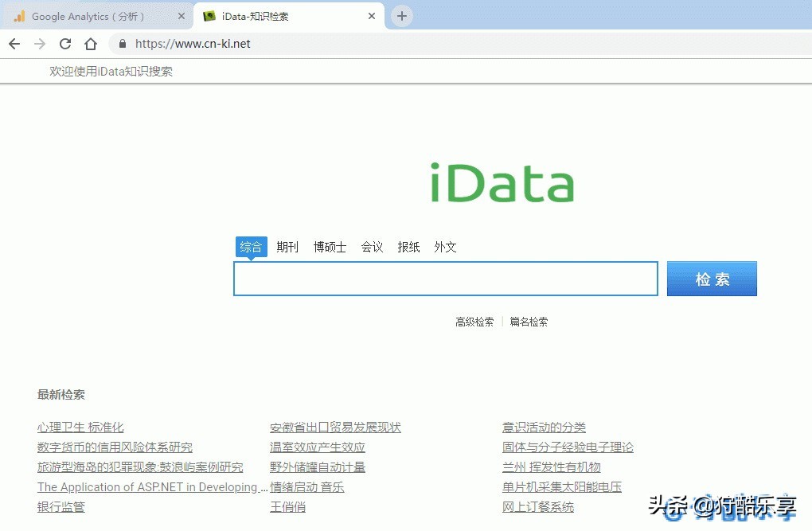The image size is (812, 531).
Task: Open recent search 旅游型海岛的犯罪现象:鼓浪屿案例研究
Action: (x=140, y=467)
